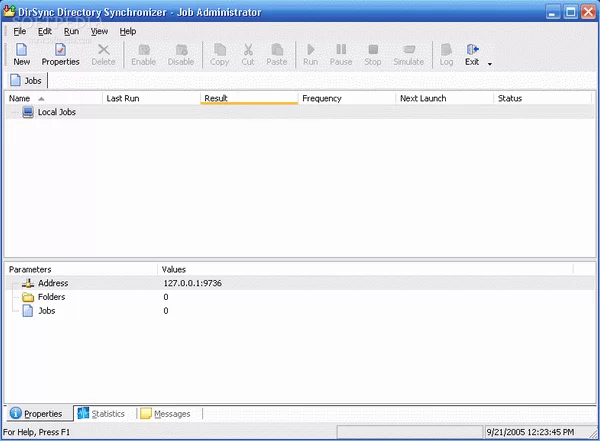This screenshot has height=441, width=600.
Task: Open job Properties from the toolbar
Action: click(60, 54)
